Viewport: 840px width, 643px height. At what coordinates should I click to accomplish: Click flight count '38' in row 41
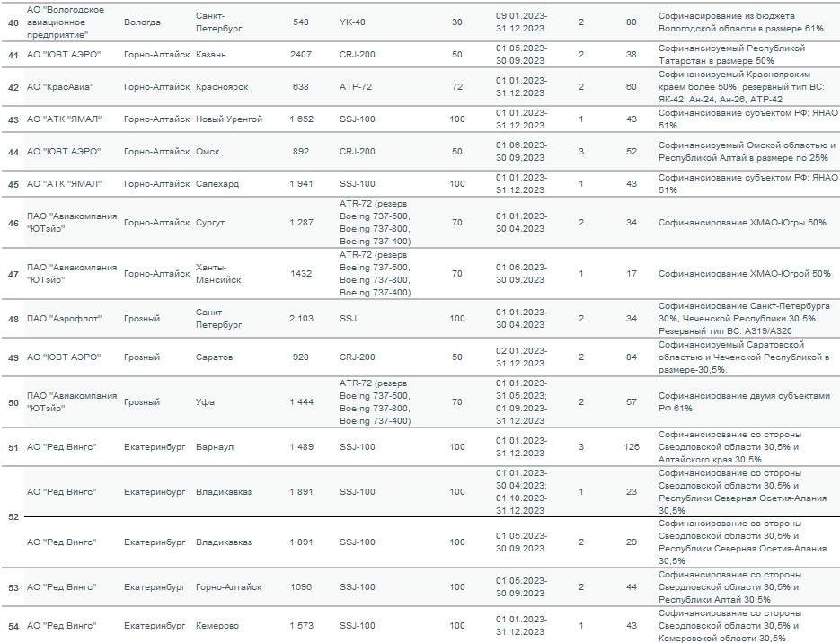pos(632,55)
